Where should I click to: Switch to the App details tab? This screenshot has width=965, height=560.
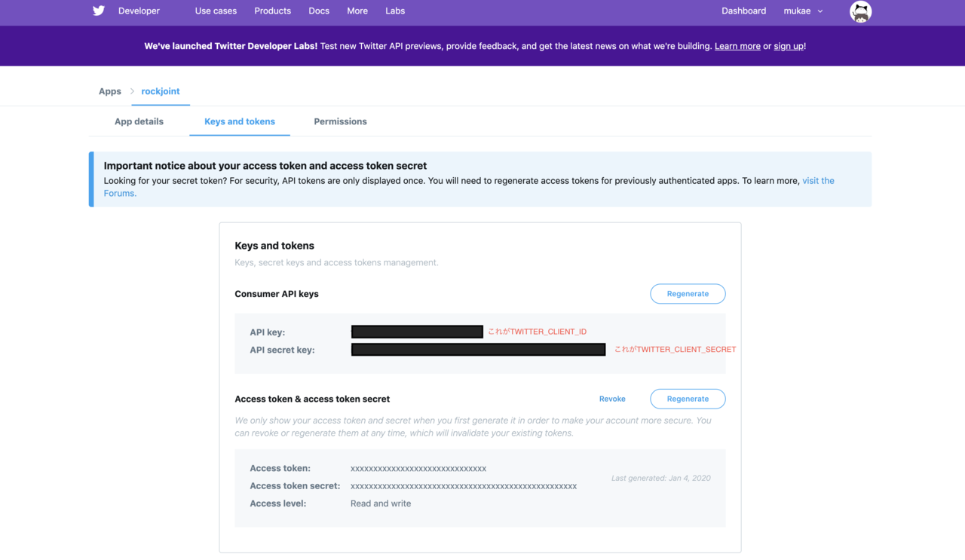click(x=139, y=121)
